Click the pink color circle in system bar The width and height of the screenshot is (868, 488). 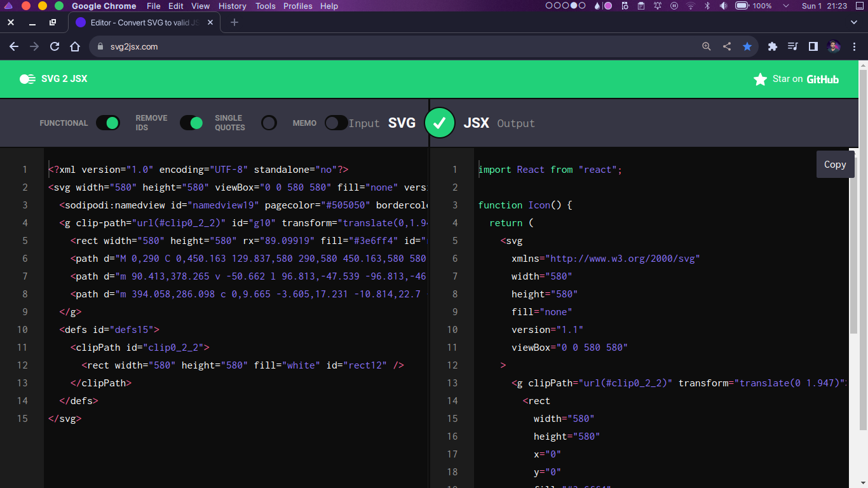pos(607,6)
